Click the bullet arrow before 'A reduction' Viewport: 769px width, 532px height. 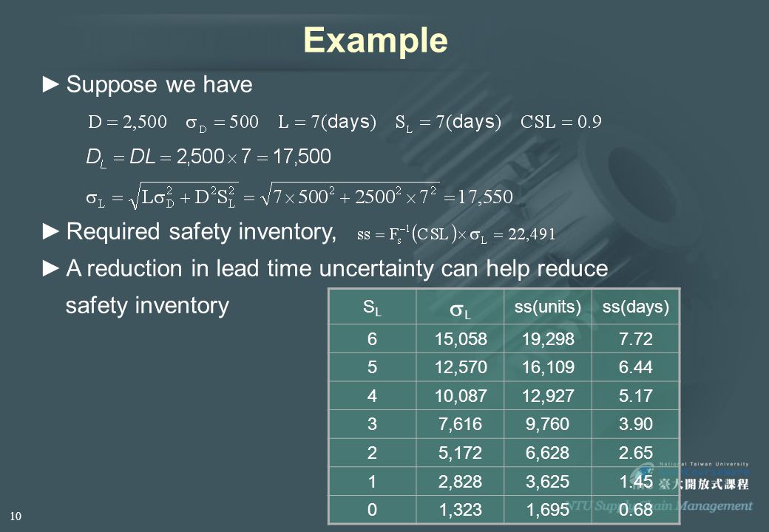point(50,268)
